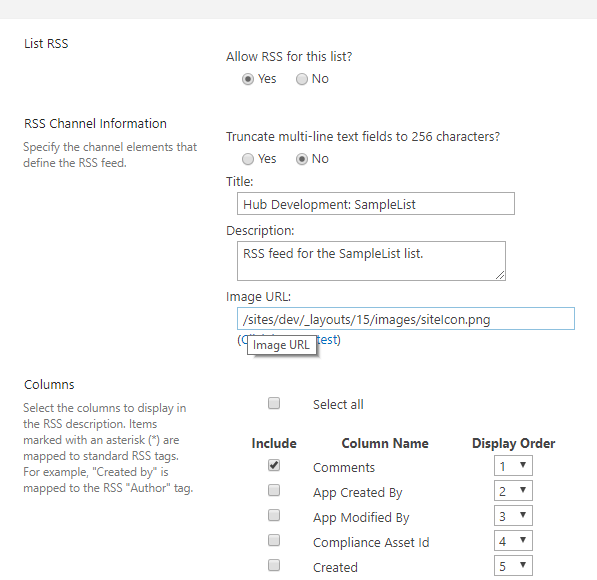
Task: Choose Yes to truncate multi-line text fields
Action: click(248, 159)
